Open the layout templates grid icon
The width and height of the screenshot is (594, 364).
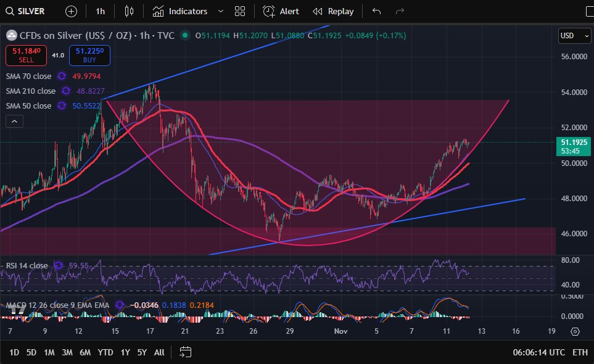pos(240,11)
